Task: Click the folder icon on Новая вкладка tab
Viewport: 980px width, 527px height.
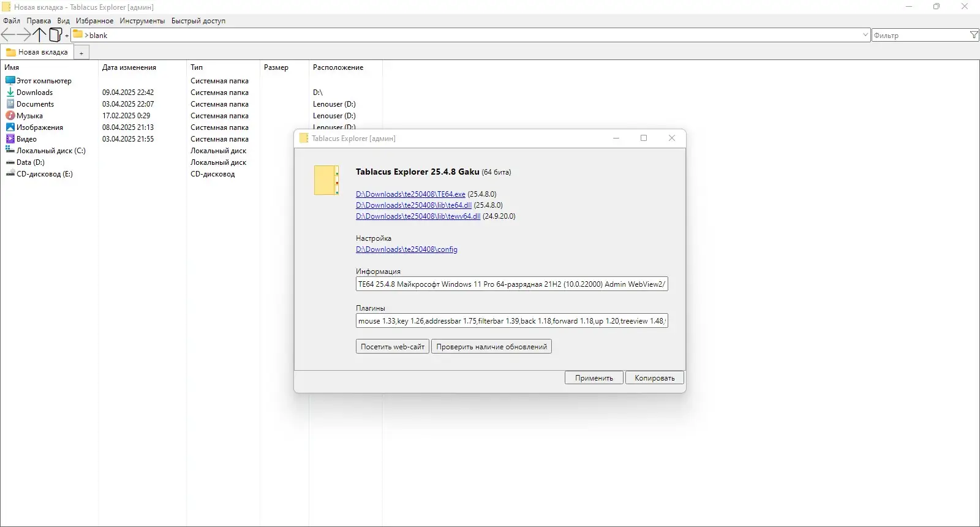Action: click(11, 52)
